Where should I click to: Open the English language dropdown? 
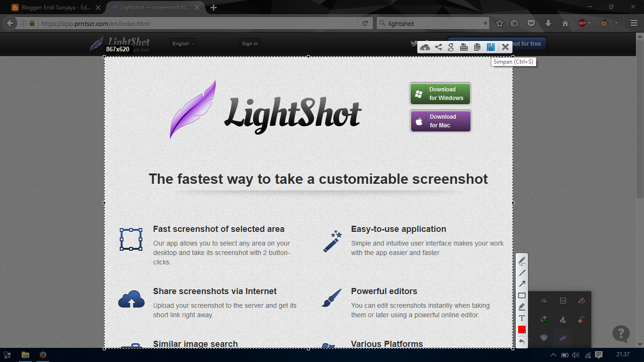click(x=183, y=44)
